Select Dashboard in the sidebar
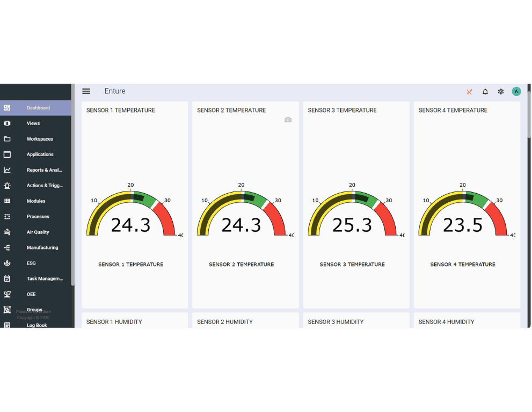The image size is (532, 412). (x=38, y=108)
